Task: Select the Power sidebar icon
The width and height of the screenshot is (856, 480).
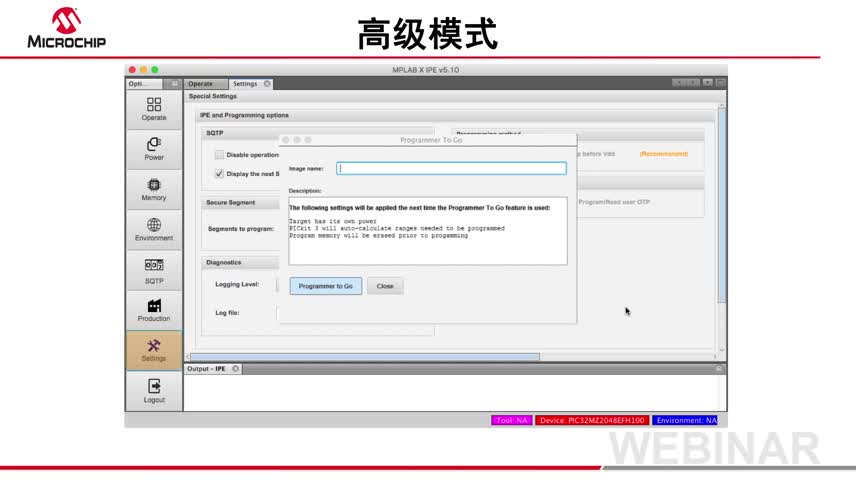Action: click(154, 148)
